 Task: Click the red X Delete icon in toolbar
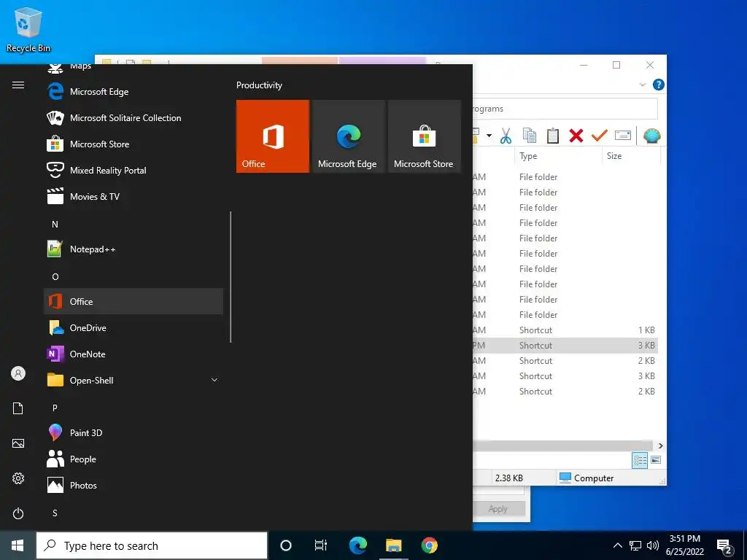pos(576,136)
